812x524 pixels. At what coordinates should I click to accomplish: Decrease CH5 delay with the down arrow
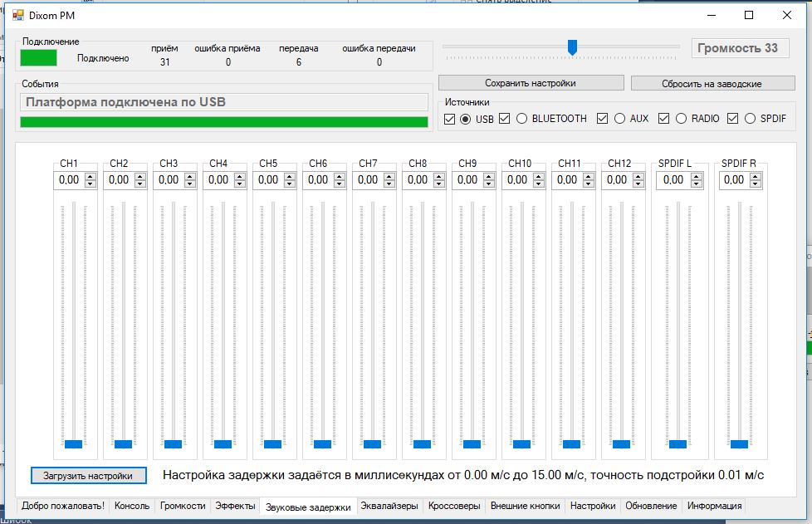coord(289,184)
